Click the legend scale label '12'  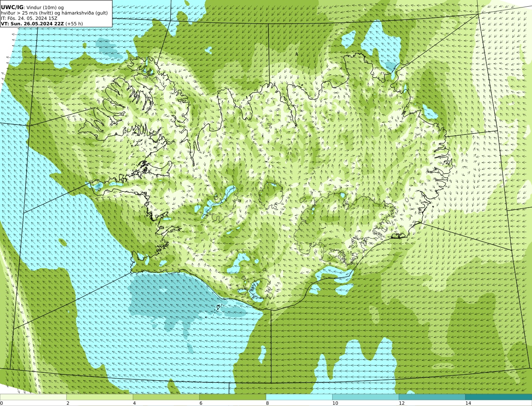coord(401,403)
